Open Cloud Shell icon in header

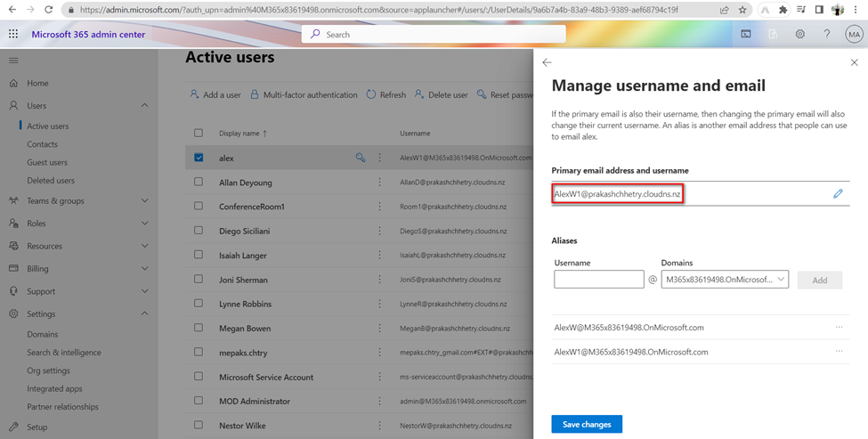pyautogui.click(x=746, y=35)
